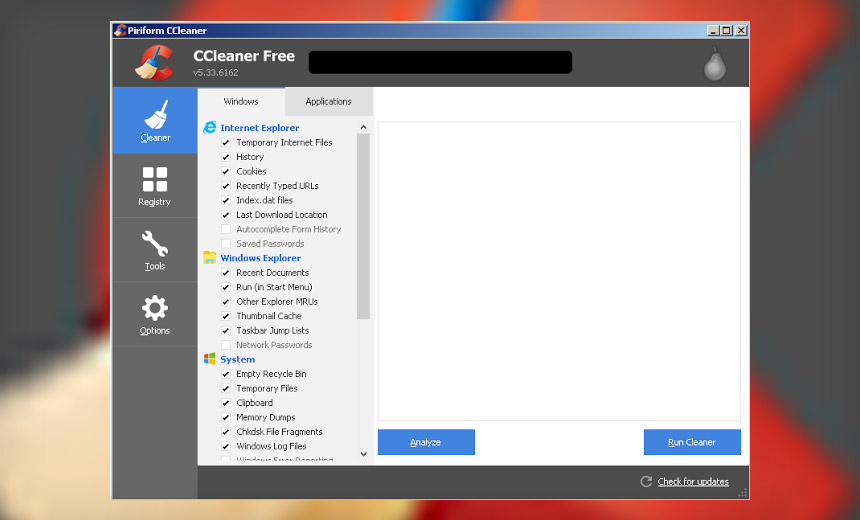
Task: Close the CCleaner window
Action: click(740, 31)
